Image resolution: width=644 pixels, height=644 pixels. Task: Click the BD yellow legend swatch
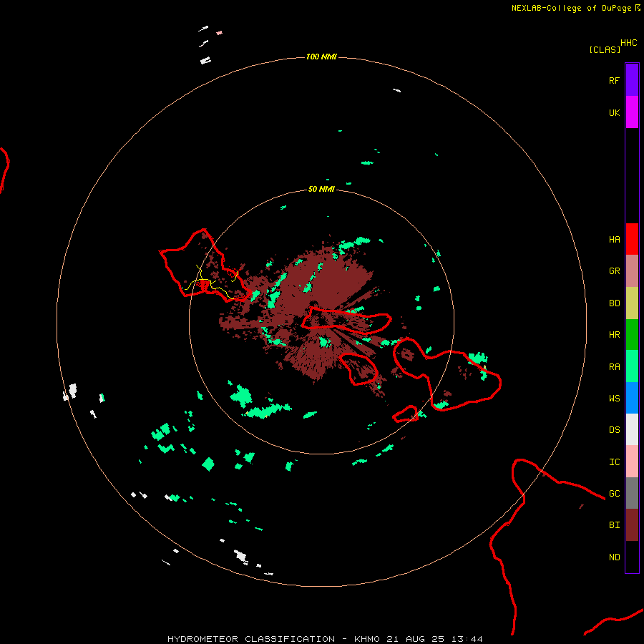tap(632, 303)
